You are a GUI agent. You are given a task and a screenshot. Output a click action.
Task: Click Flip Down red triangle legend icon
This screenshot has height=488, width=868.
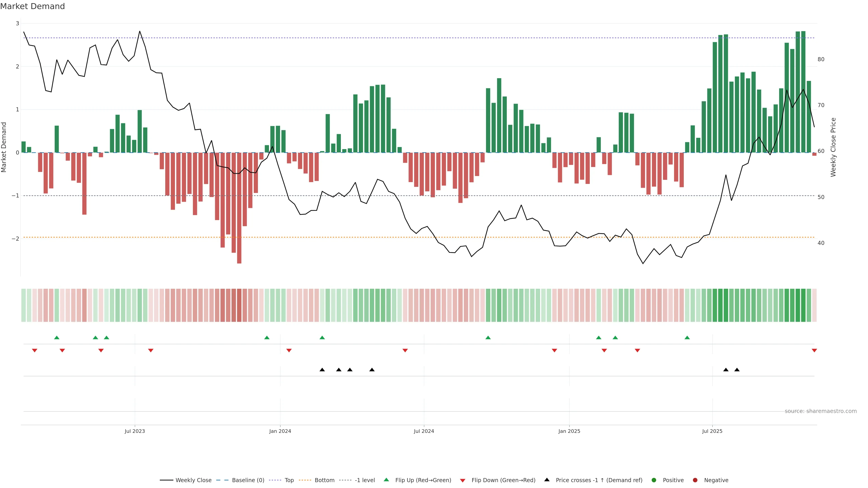pos(463,480)
